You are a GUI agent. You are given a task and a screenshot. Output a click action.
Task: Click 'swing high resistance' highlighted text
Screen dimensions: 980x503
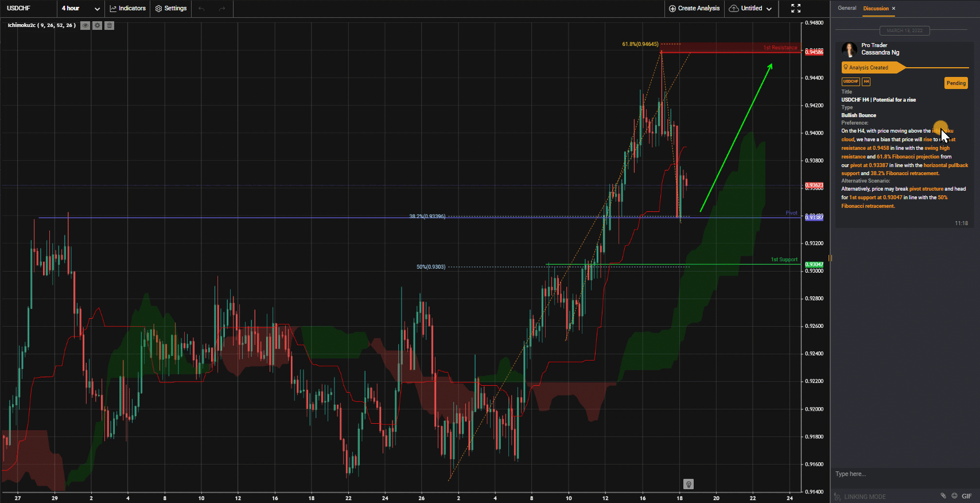click(896, 152)
